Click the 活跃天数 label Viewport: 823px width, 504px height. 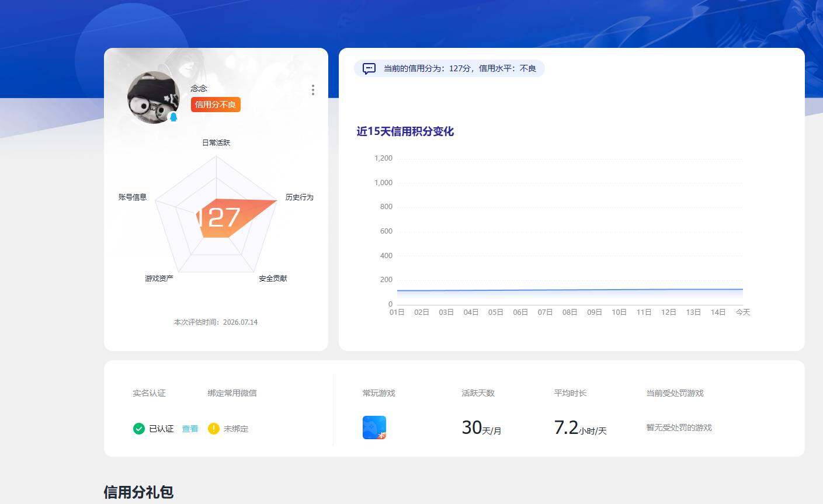tap(478, 393)
